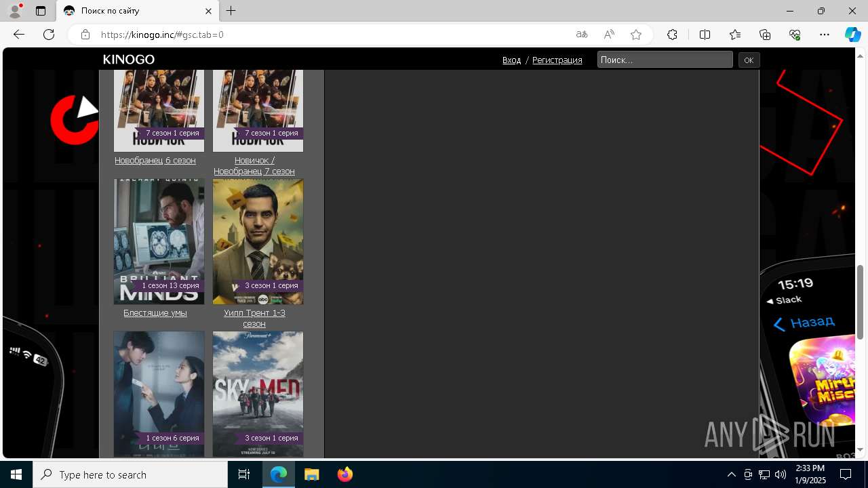868x488 pixels.
Task: Open Блестящие умы title link
Action: pyautogui.click(x=155, y=313)
